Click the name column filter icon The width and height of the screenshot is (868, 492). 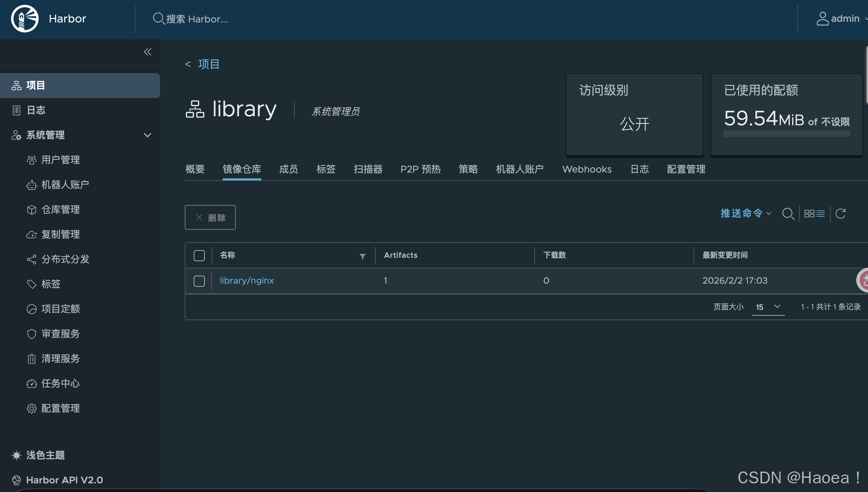pos(362,256)
